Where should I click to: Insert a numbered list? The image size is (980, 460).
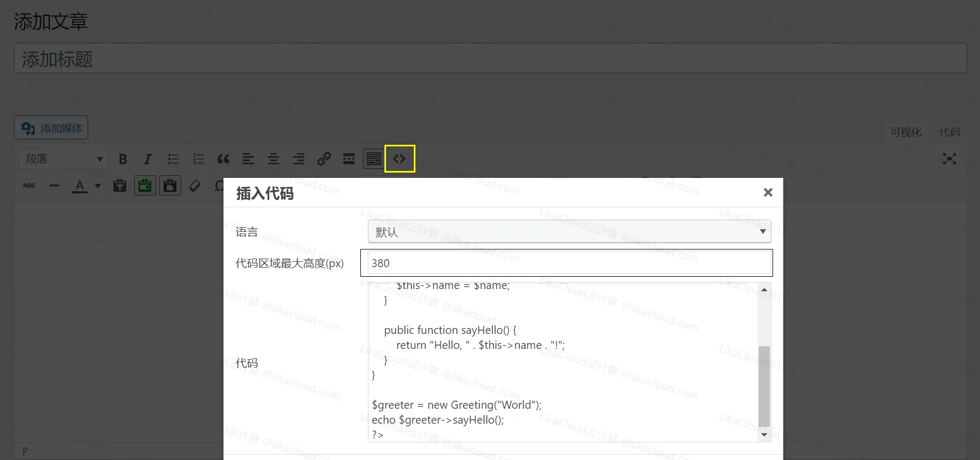(198, 159)
